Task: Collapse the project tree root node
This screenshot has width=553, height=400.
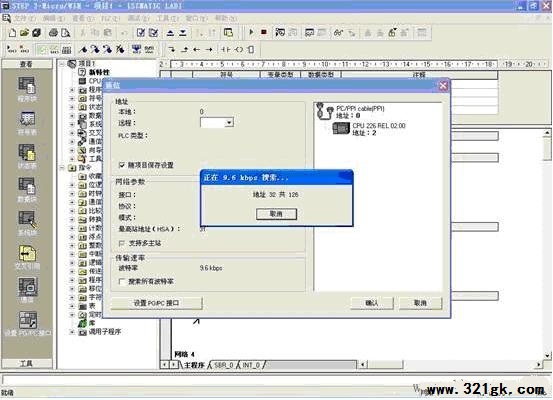Action: [x=62, y=64]
